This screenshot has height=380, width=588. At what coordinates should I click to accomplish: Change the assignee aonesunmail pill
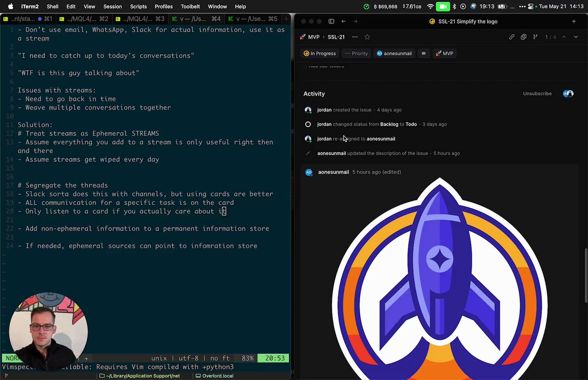coord(394,53)
